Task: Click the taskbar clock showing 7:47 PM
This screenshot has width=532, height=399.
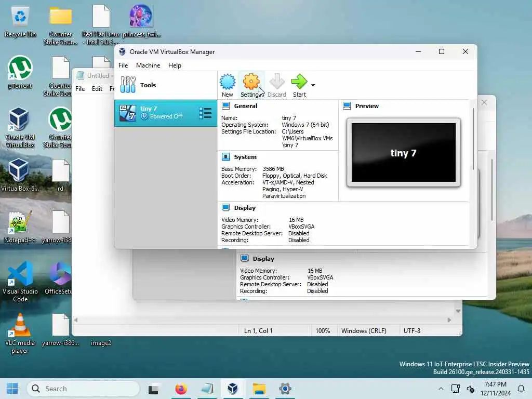Action: (x=495, y=389)
